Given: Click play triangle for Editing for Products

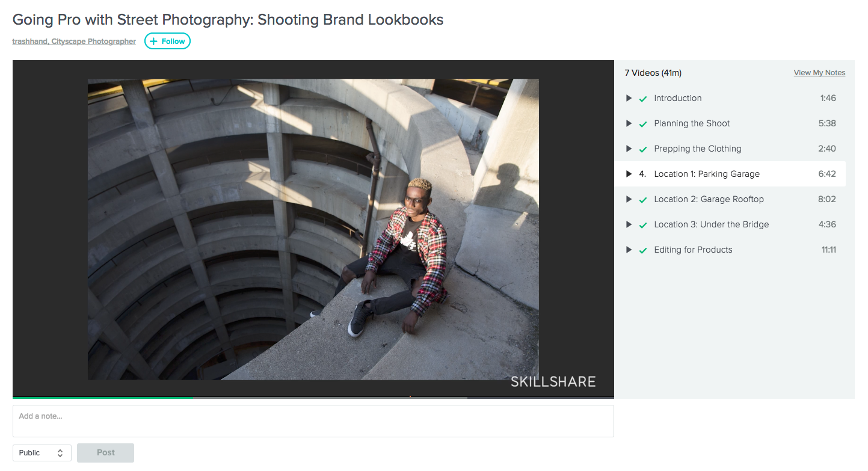Looking at the screenshot, I should click(x=629, y=250).
